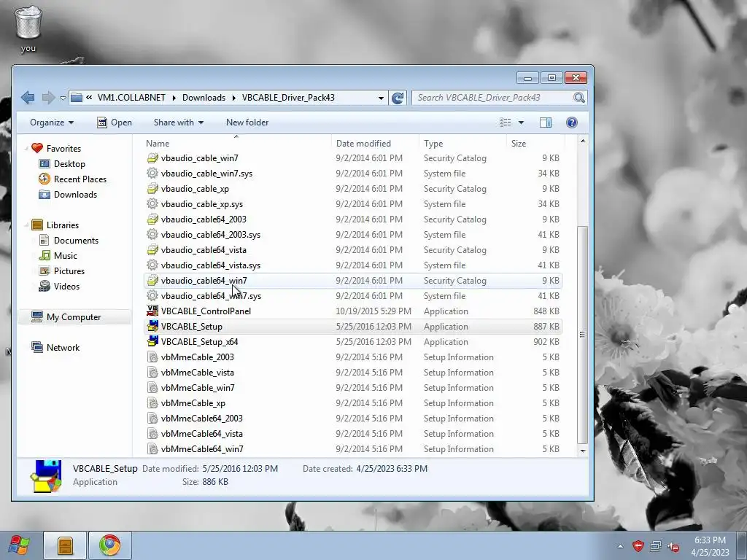The height and width of the screenshot is (560, 747).
Task: Open the recent pages dropdown arrow
Action: coord(63,98)
